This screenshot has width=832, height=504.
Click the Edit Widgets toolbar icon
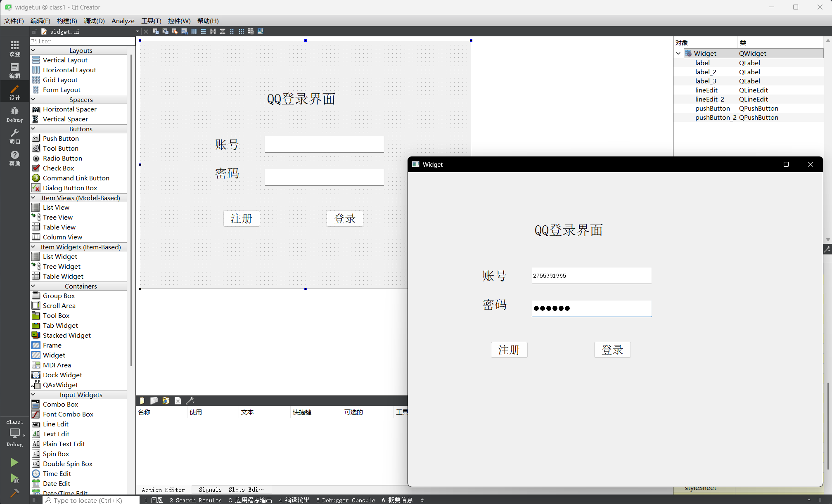[x=156, y=31]
